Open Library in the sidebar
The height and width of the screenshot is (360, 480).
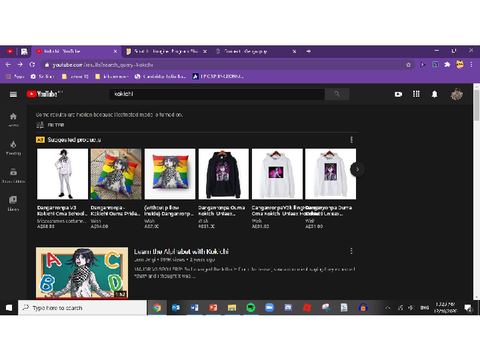pos(13,203)
